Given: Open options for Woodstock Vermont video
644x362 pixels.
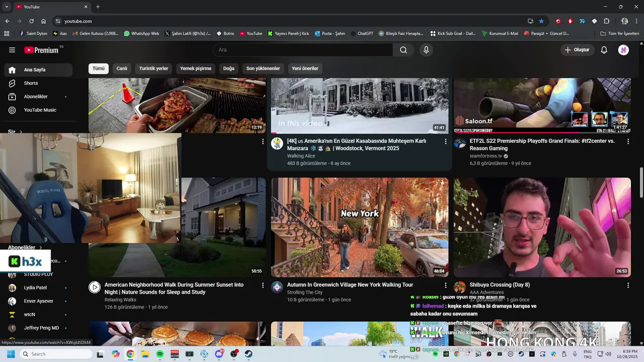Looking at the screenshot, I should [445, 142].
